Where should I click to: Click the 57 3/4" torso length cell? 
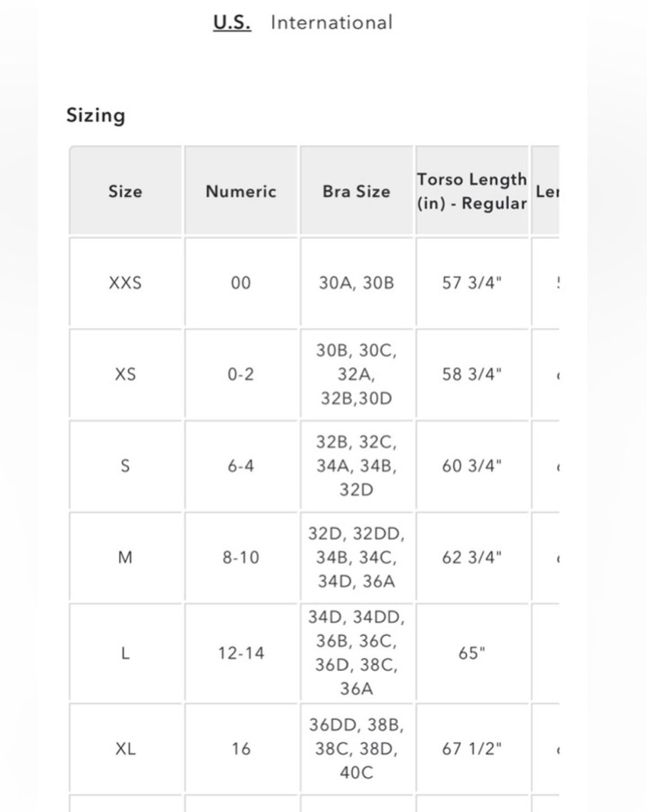pyautogui.click(x=472, y=283)
